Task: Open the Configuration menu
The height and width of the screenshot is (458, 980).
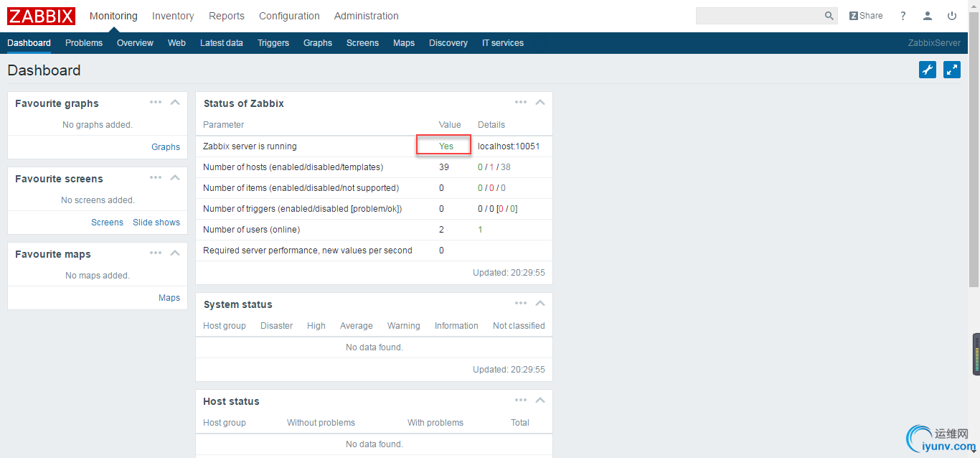Action: click(x=289, y=16)
